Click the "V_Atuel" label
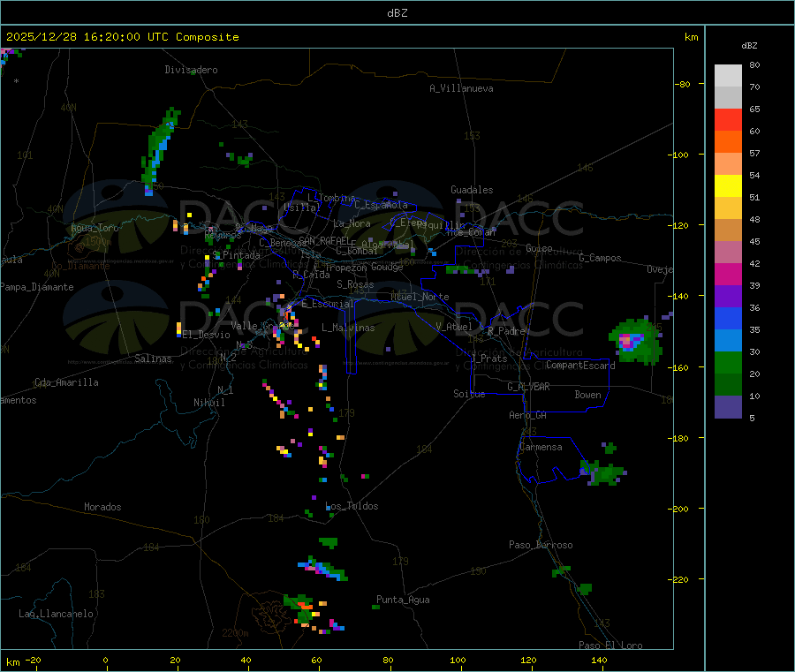This screenshot has width=795, height=672. pyautogui.click(x=454, y=327)
